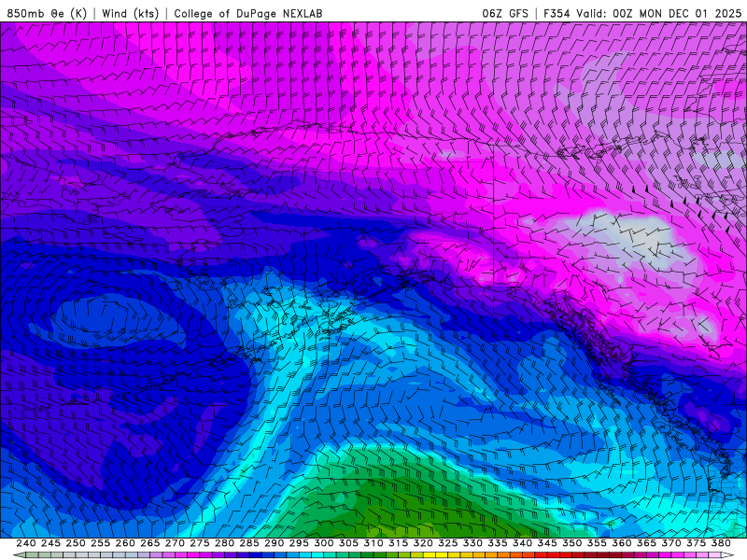The image size is (747, 560).
Task: Select the 345 color scale label
Action: pos(547,543)
